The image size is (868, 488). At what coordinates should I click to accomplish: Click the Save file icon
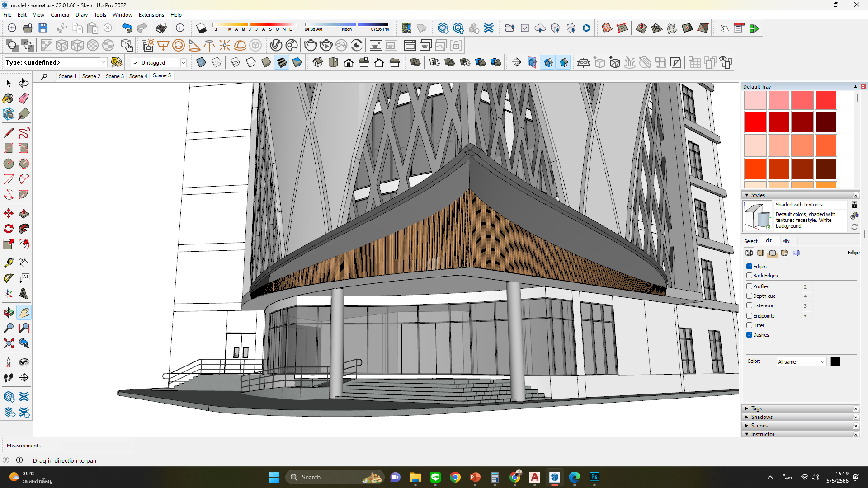[x=43, y=28]
